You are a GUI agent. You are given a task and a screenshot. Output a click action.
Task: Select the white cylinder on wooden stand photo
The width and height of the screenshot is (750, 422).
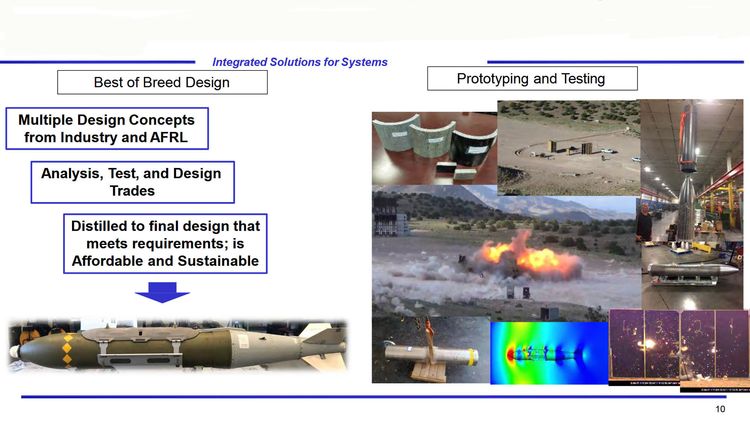click(x=430, y=350)
